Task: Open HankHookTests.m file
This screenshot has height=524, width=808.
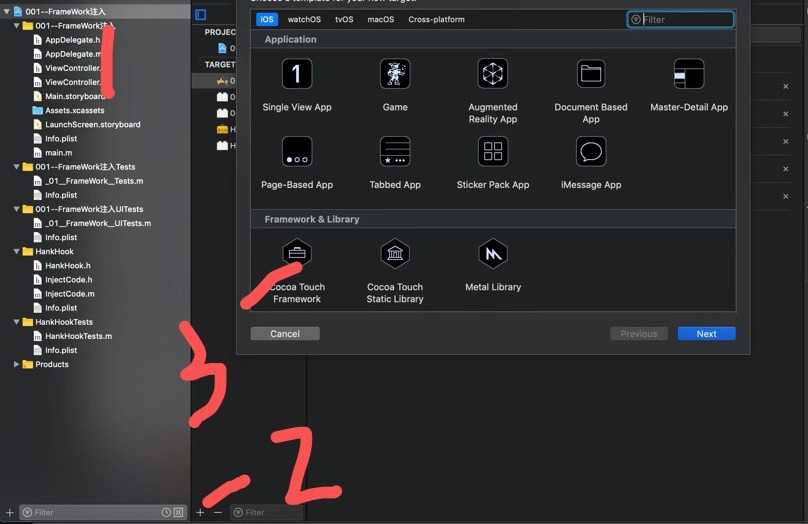Action: coord(73,336)
